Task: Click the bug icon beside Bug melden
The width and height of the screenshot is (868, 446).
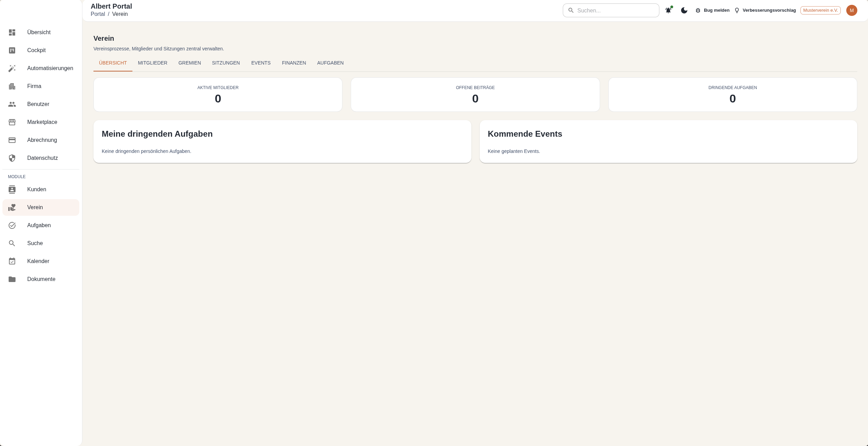Action: pos(698,10)
